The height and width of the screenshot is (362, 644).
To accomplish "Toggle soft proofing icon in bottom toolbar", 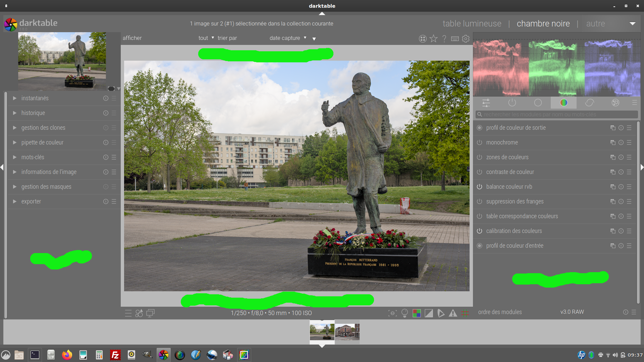I will click(x=441, y=313).
